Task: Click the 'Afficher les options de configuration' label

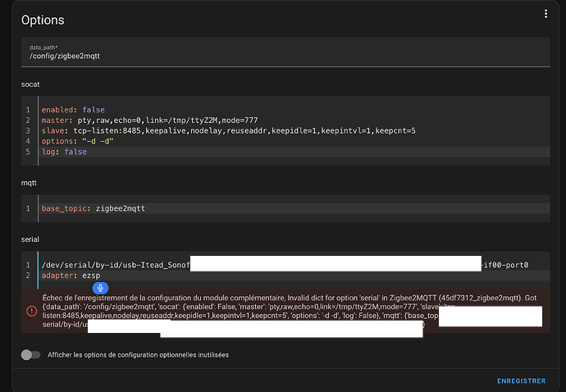Action: point(139,355)
